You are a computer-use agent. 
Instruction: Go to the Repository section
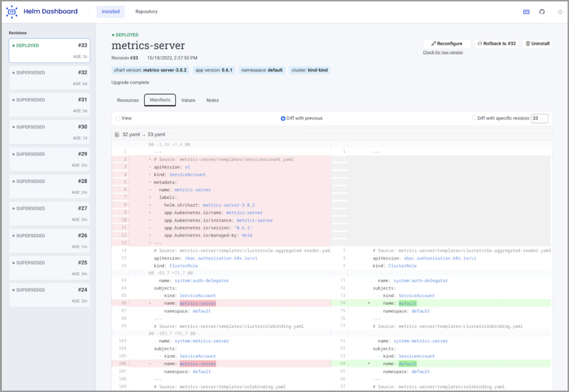pyautogui.click(x=146, y=12)
